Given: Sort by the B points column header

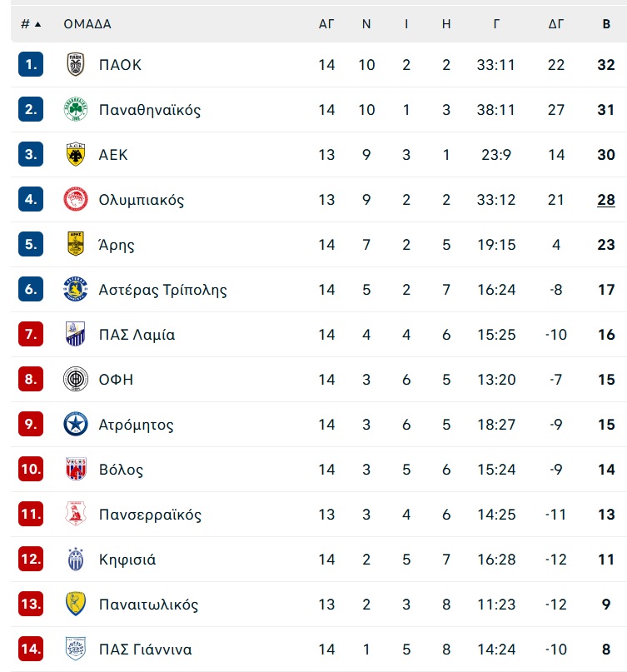Looking at the screenshot, I should pyautogui.click(x=606, y=24).
